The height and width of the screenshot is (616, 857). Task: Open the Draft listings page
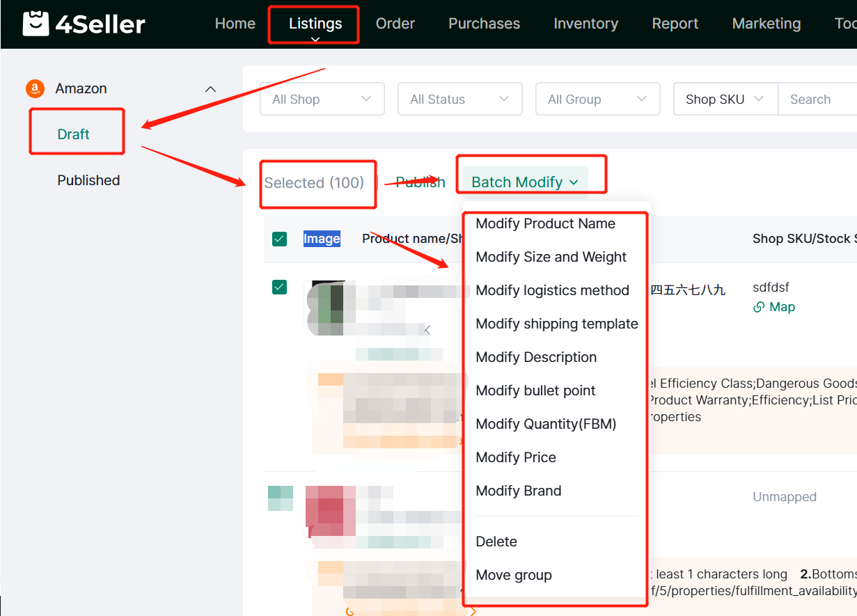coord(73,134)
